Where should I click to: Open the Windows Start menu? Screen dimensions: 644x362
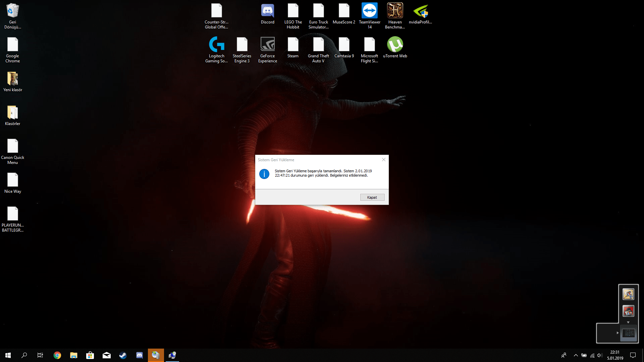[x=8, y=355]
